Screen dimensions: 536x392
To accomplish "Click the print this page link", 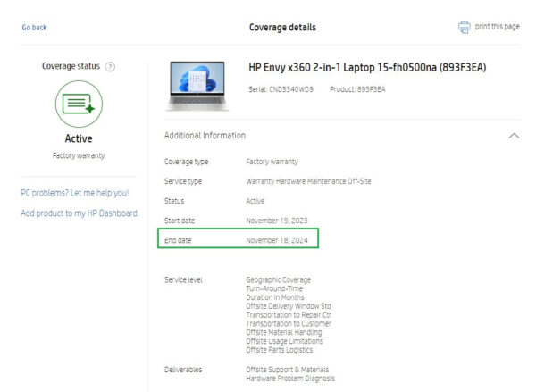I will [497, 27].
